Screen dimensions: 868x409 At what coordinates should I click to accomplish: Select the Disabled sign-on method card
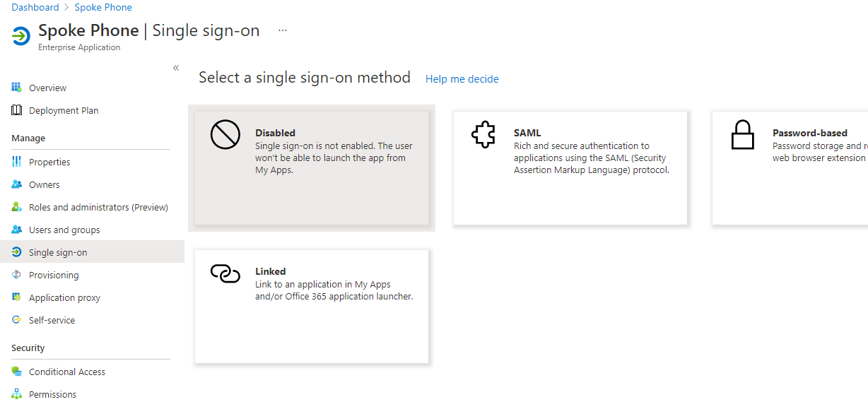(312, 168)
